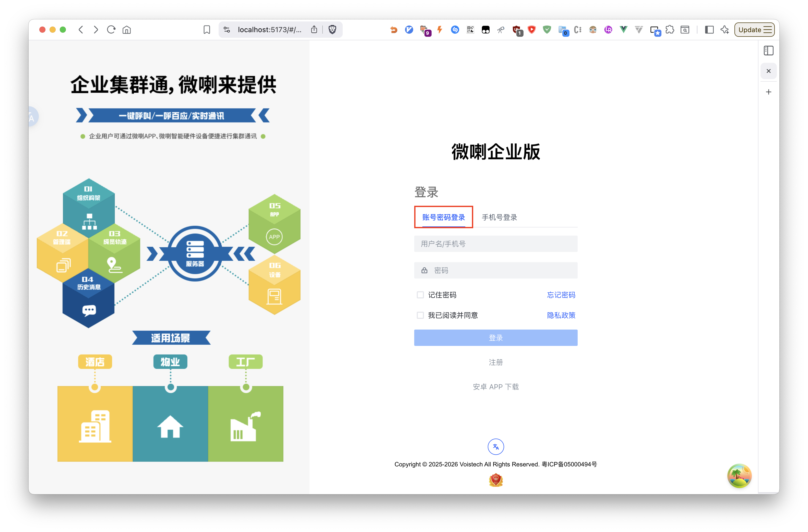Image resolution: width=808 pixels, height=532 pixels.
Task: Click the page search window extension icon
Action: click(685, 30)
